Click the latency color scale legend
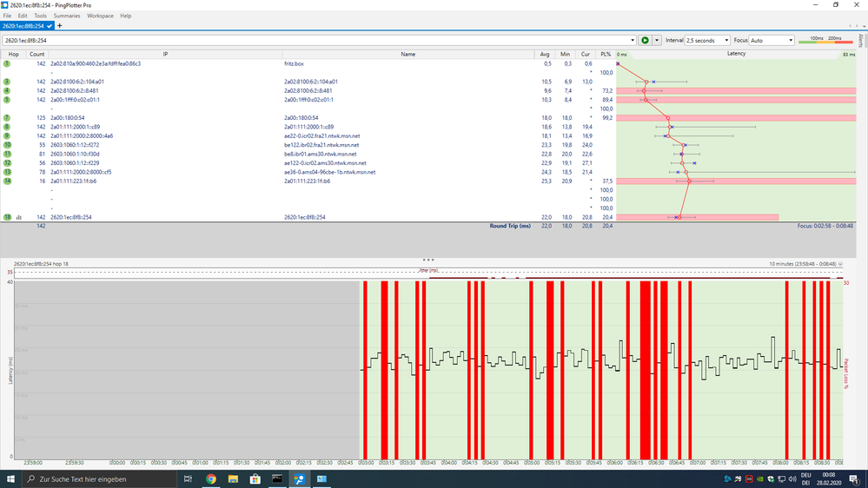 pyautogui.click(x=825, y=40)
